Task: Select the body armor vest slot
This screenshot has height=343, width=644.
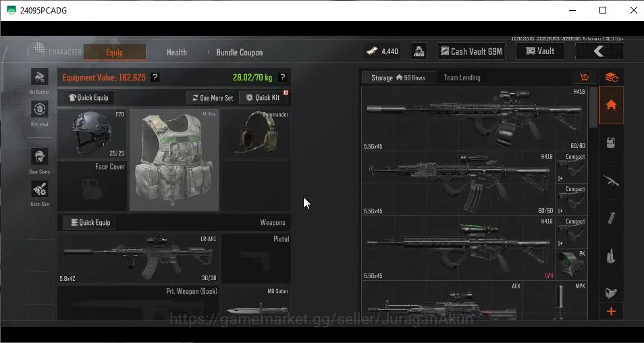Action: pyautogui.click(x=174, y=160)
